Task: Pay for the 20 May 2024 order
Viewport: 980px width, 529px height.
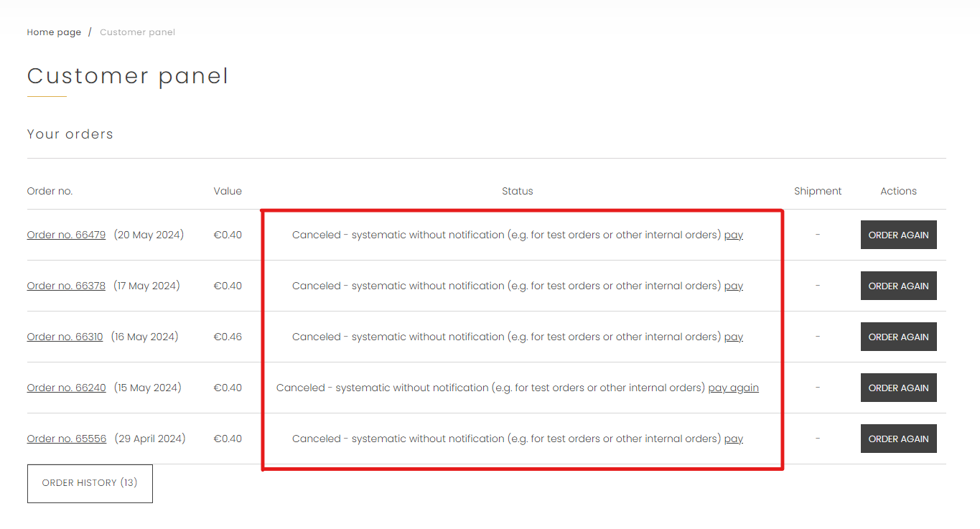Action: 733,235
